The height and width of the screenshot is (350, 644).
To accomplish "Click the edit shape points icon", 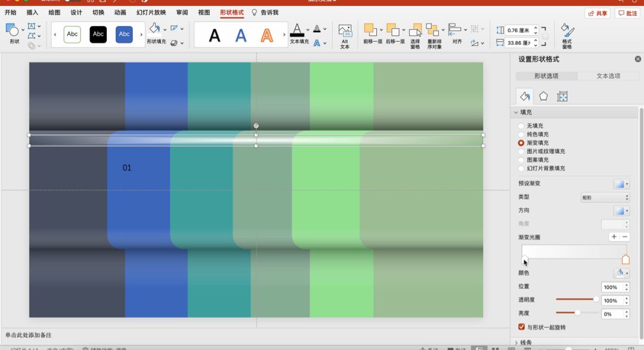I will [31, 36].
